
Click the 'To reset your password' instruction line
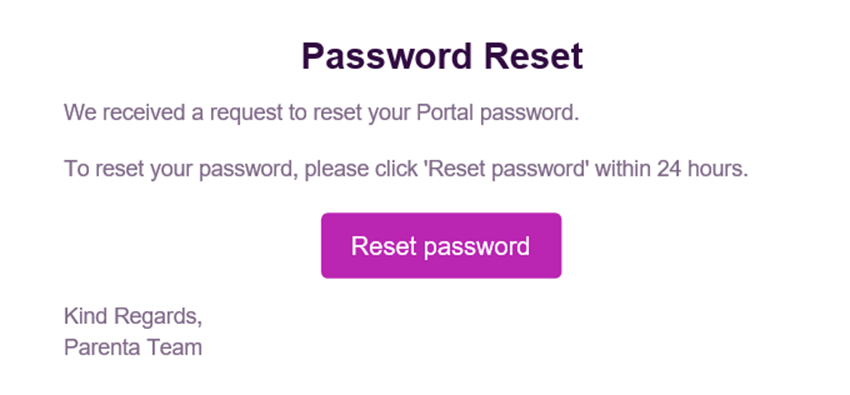[x=406, y=169]
